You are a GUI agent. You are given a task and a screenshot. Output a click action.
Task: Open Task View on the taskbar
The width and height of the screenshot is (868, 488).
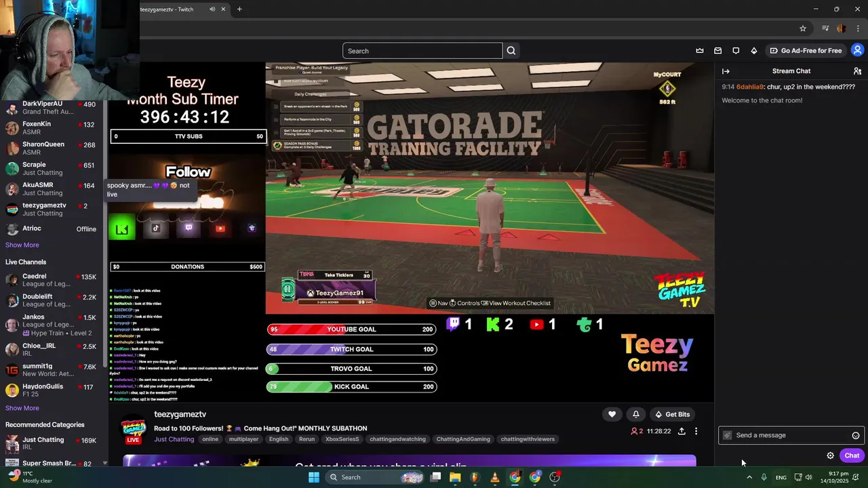pyautogui.click(x=435, y=477)
